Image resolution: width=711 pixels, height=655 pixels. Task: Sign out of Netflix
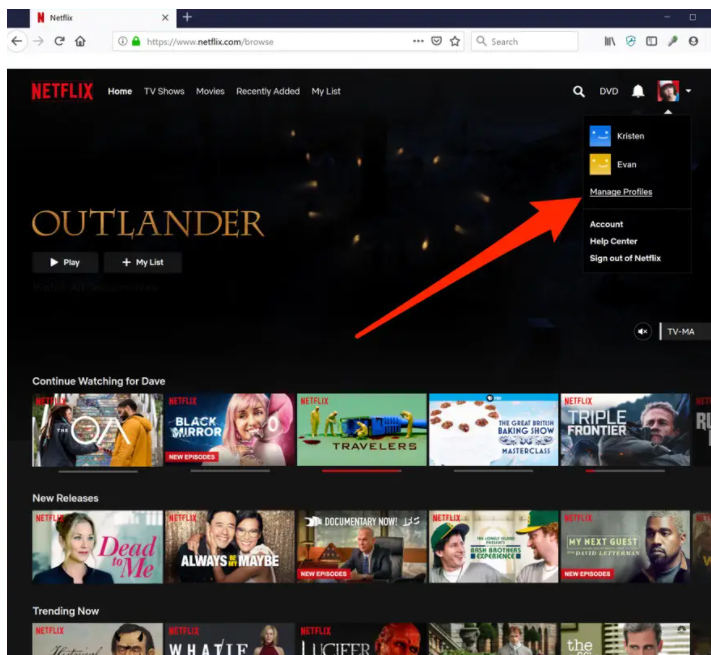coord(625,258)
